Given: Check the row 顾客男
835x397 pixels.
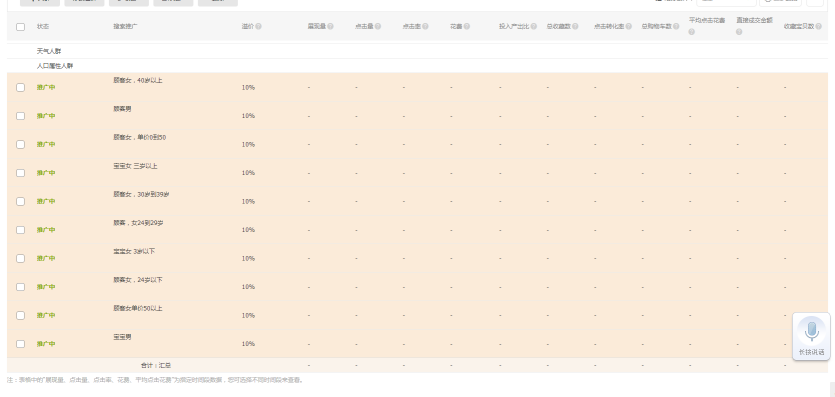Looking at the screenshot, I should pyautogui.click(x=20, y=116).
